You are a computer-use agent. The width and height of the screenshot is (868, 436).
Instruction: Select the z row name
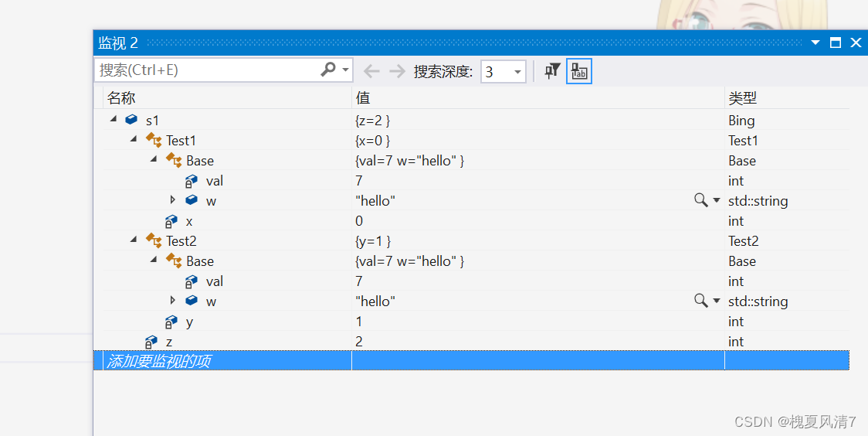pyautogui.click(x=169, y=343)
